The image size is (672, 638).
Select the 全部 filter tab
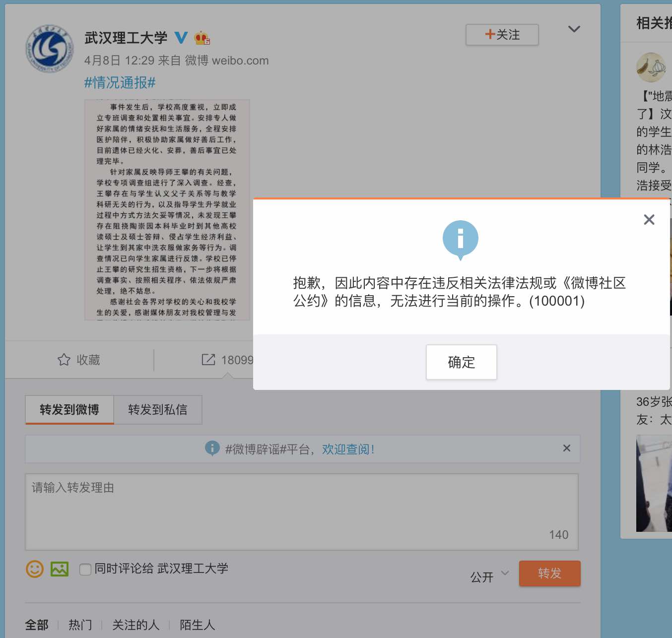37,625
